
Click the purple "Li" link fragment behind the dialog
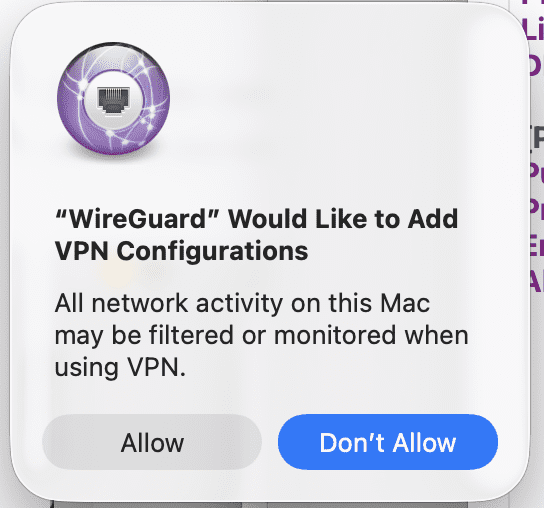point(533,29)
